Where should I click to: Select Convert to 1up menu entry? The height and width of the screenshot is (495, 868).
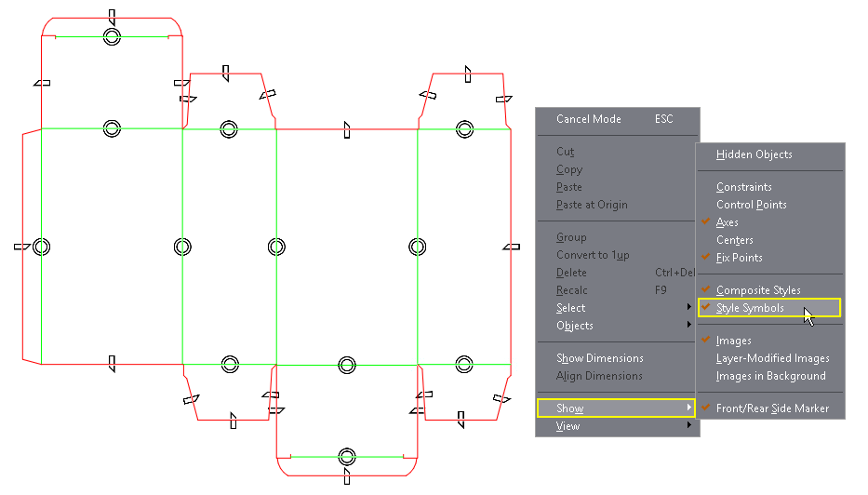tap(593, 255)
